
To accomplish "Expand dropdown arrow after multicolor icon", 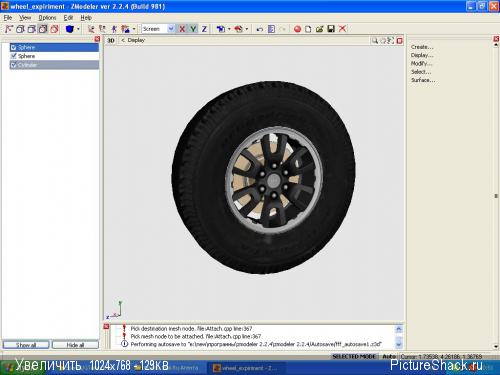I will 134,29.
